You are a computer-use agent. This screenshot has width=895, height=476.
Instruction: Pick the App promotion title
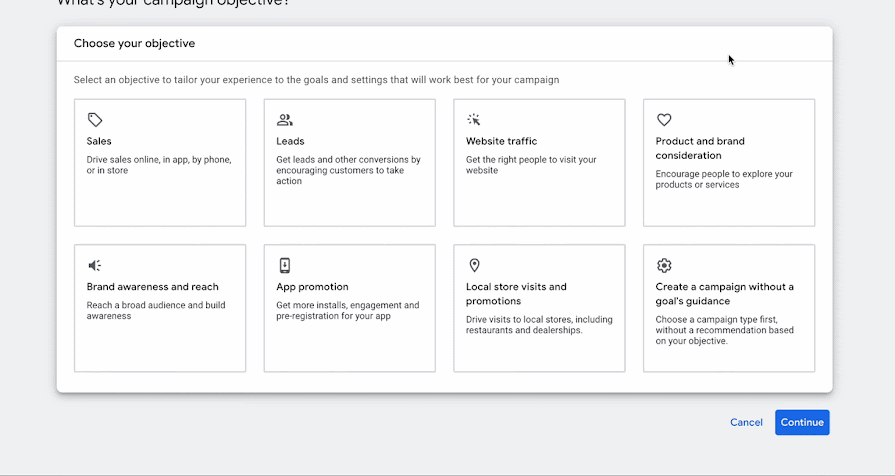point(312,287)
